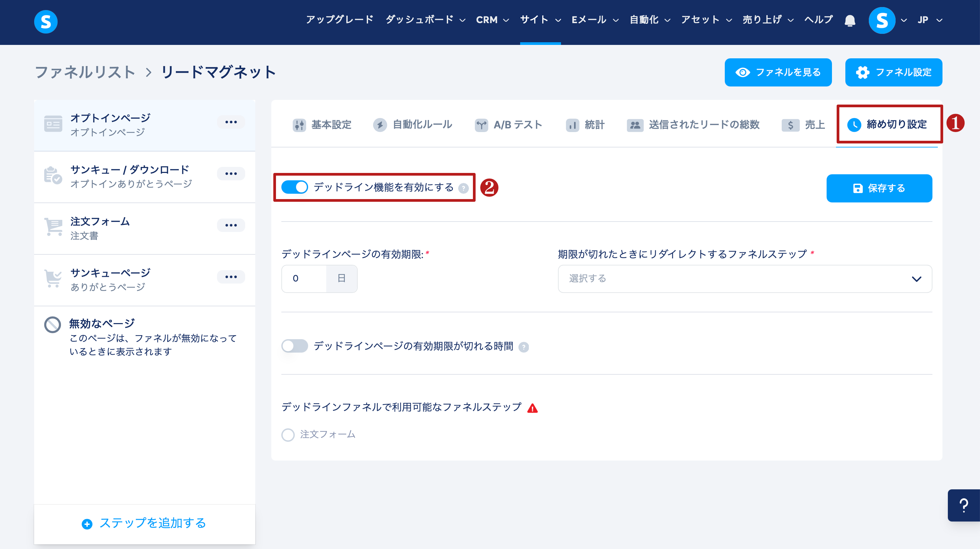Disable the デッドライン機能を有効にする toggle
The height and width of the screenshot is (549, 980).
294,187
